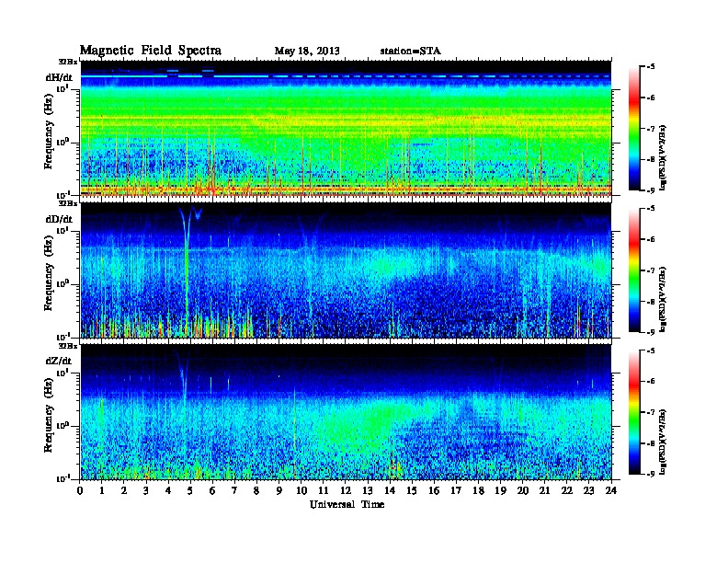Click the "-7" value on the dH/dt color bar
This screenshot has height=563, width=728.
click(651, 129)
